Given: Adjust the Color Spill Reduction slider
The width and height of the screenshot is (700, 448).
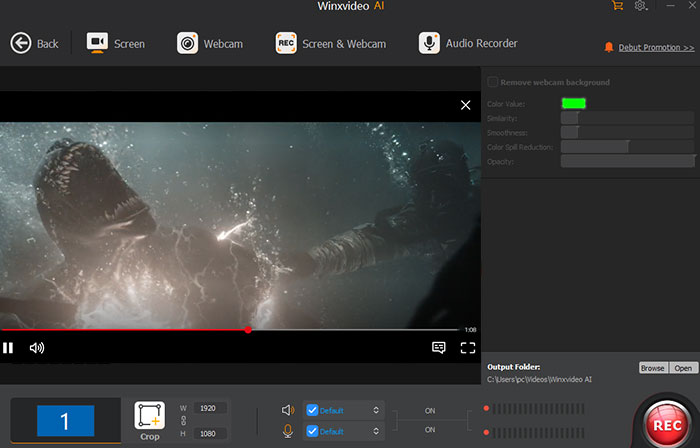Looking at the screenshot, I should pyautogui.click(x=627, y=147).
